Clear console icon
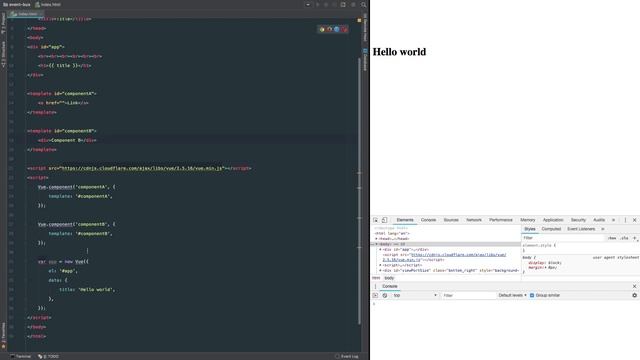Screen dimensions: 640x360 (384, 296)
